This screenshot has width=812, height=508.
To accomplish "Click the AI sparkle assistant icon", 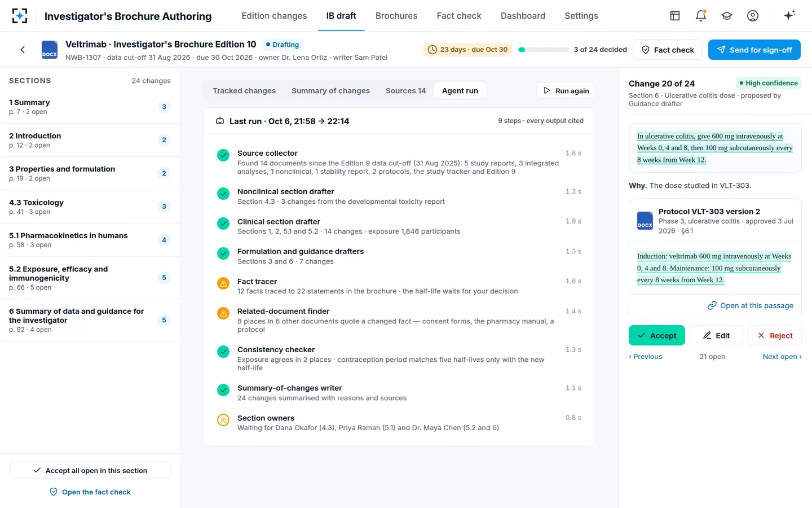I will 789,15.
